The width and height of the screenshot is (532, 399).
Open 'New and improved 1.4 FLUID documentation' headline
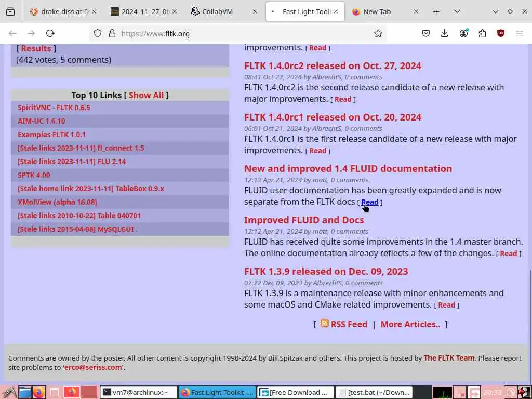click(x=348, y=168)
